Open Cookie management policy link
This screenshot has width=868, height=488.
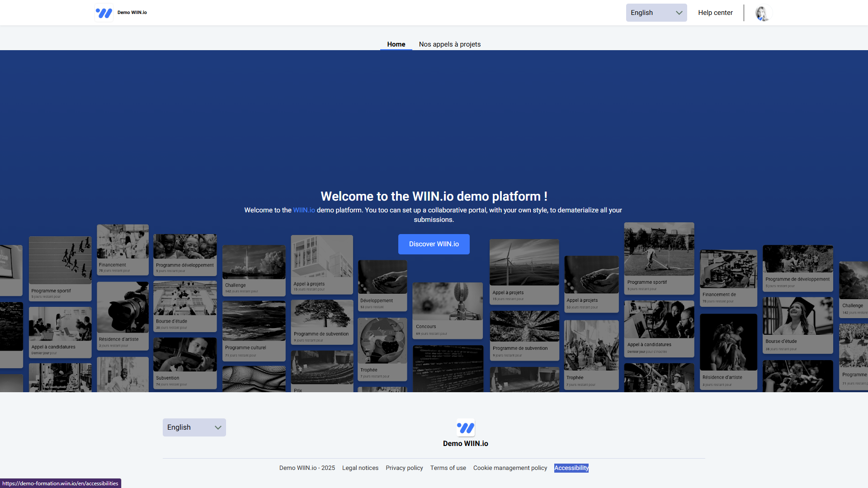[x=510, y=468]
